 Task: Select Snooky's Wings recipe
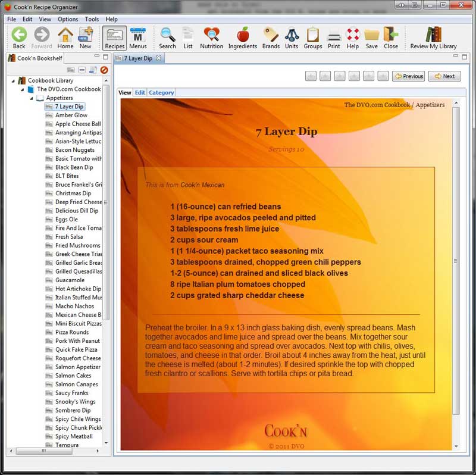click(x=76, y=402)
